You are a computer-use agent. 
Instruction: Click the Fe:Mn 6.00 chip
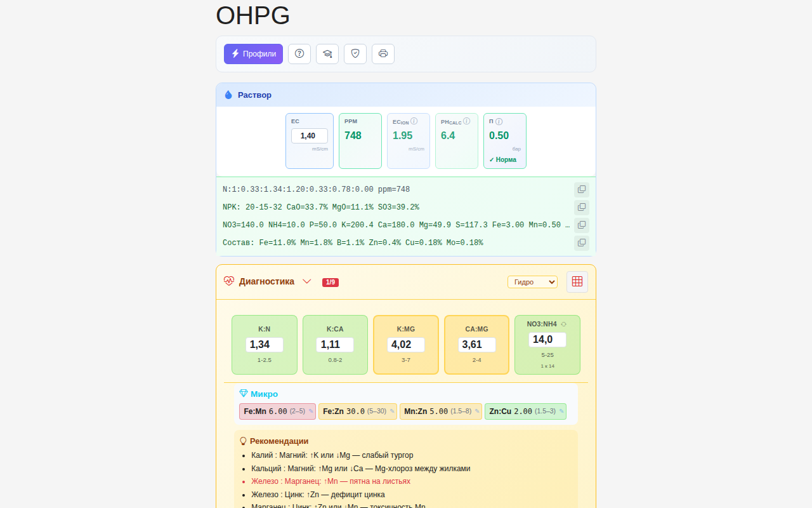(x=277, y=411)
